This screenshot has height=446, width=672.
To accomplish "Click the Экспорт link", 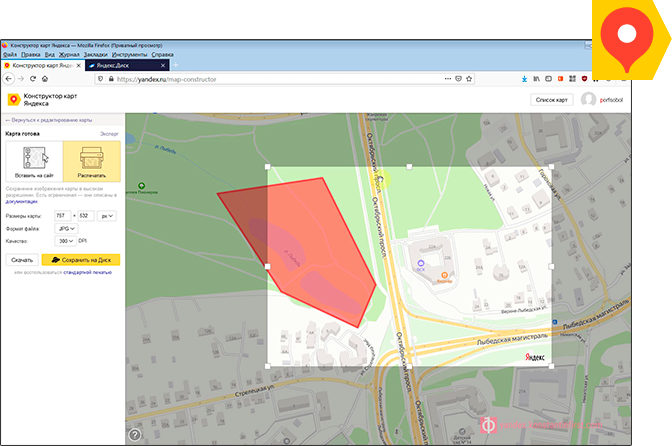I will click(x=109, y=134).
